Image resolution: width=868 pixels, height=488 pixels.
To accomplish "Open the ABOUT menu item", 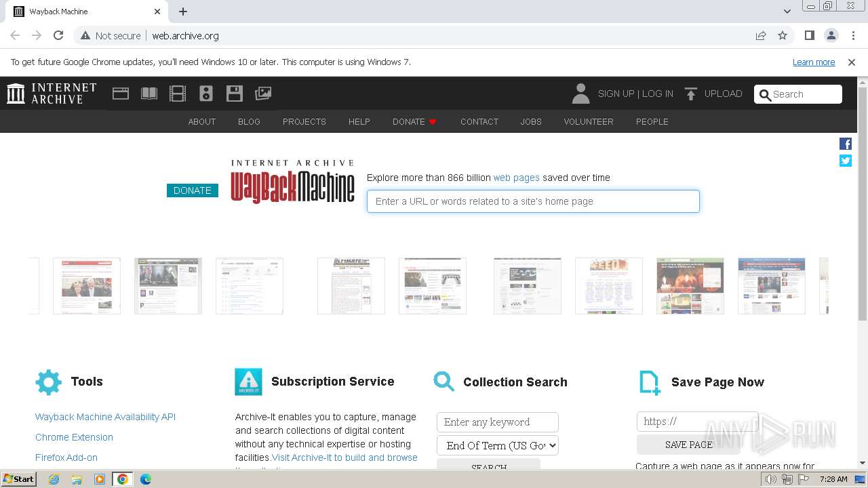I will (202, 121).
